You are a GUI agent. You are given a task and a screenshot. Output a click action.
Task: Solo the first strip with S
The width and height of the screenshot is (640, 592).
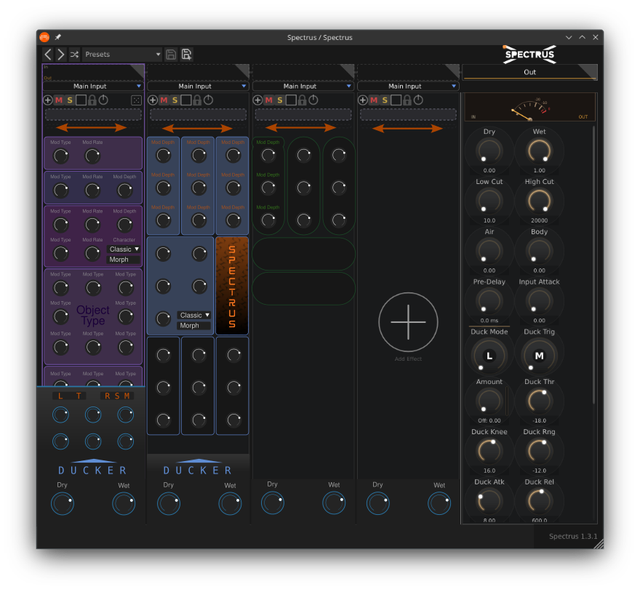tap(70, 100)
